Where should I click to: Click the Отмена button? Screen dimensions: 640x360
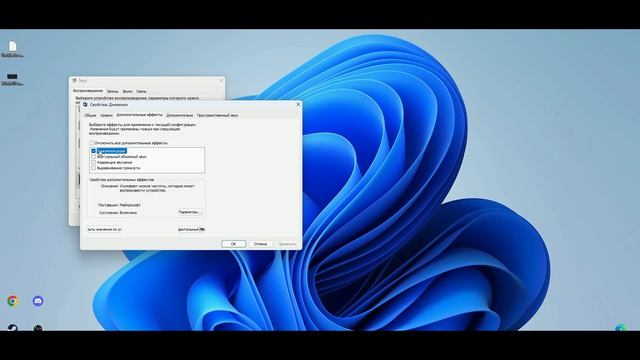tap(260, 244)
